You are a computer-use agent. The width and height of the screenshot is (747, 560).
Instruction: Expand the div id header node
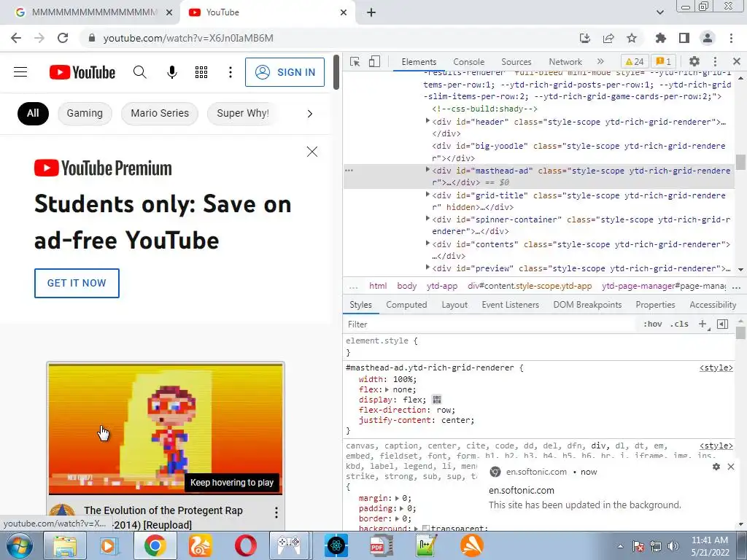[427, 121]
